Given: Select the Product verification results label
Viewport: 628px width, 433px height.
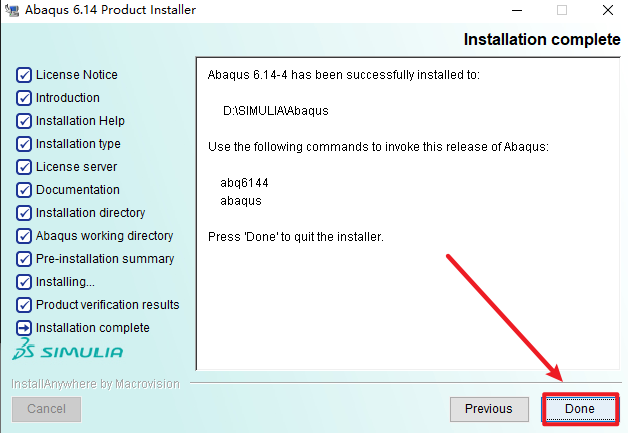Looking at the screenshot, I should tap(108, 305).
